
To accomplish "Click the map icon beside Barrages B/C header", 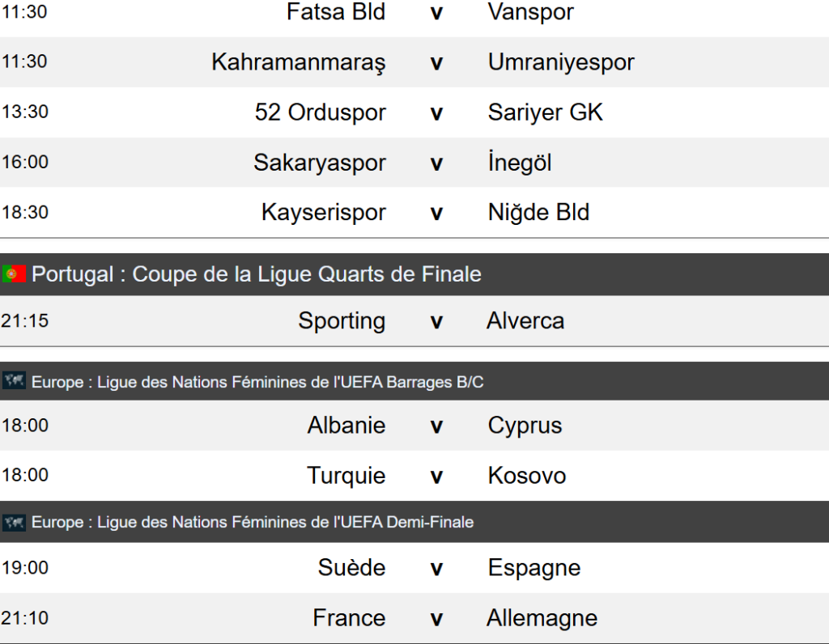I will 14,381.
